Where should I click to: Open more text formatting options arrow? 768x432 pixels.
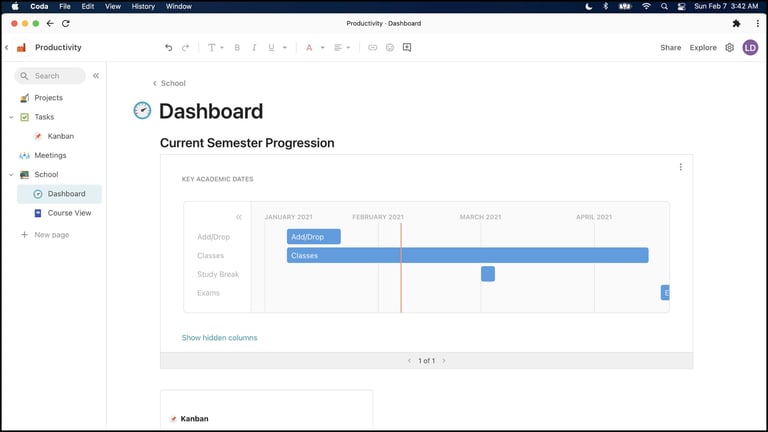(285, 48)
